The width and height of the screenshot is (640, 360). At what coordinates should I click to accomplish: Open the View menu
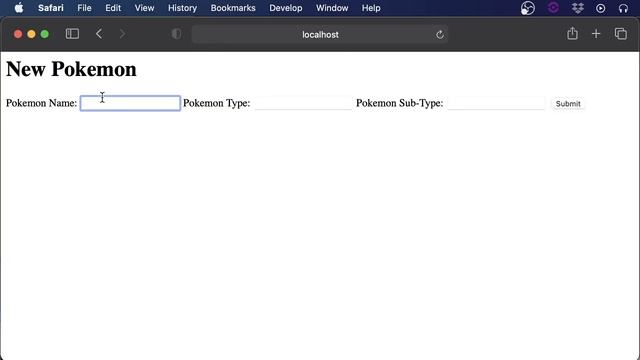144,8
